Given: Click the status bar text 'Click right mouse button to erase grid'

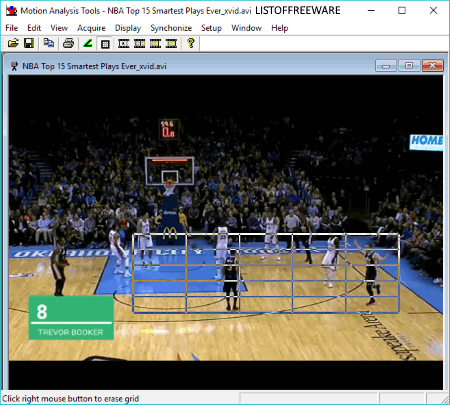Looking at the screenshot, I should click(x=70, y=399).
